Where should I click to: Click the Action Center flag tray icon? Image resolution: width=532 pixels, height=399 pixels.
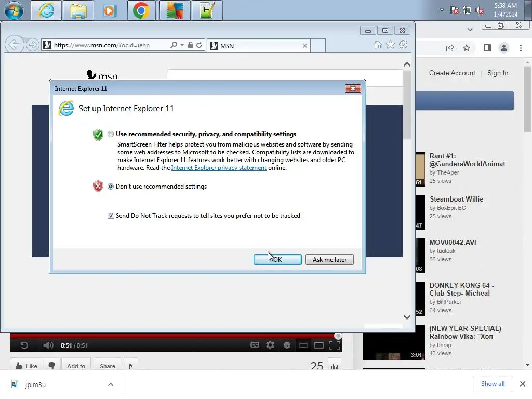coord(454,10)
